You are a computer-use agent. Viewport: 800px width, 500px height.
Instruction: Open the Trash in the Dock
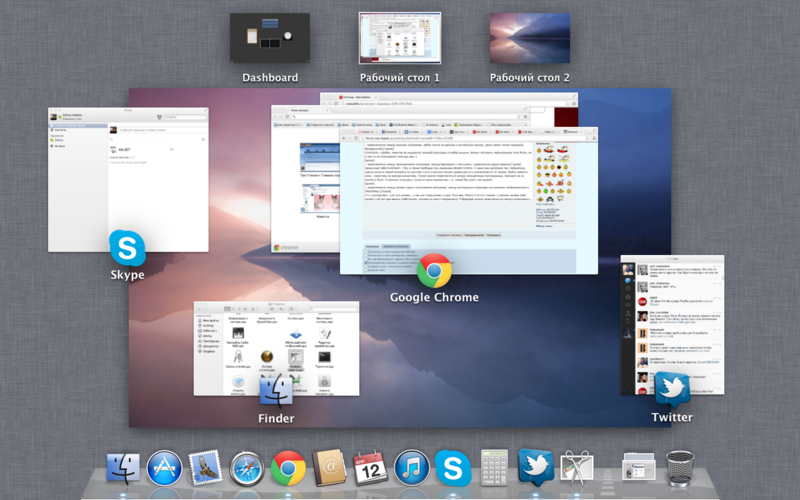(x=680, y=468)
